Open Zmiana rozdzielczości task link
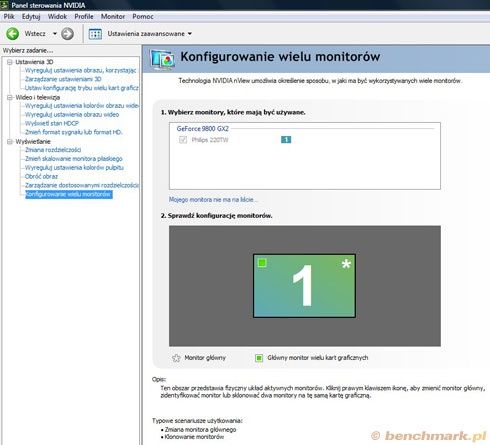Screen dimensions: 490x445 pyautogui.click(x=53, y=150)
